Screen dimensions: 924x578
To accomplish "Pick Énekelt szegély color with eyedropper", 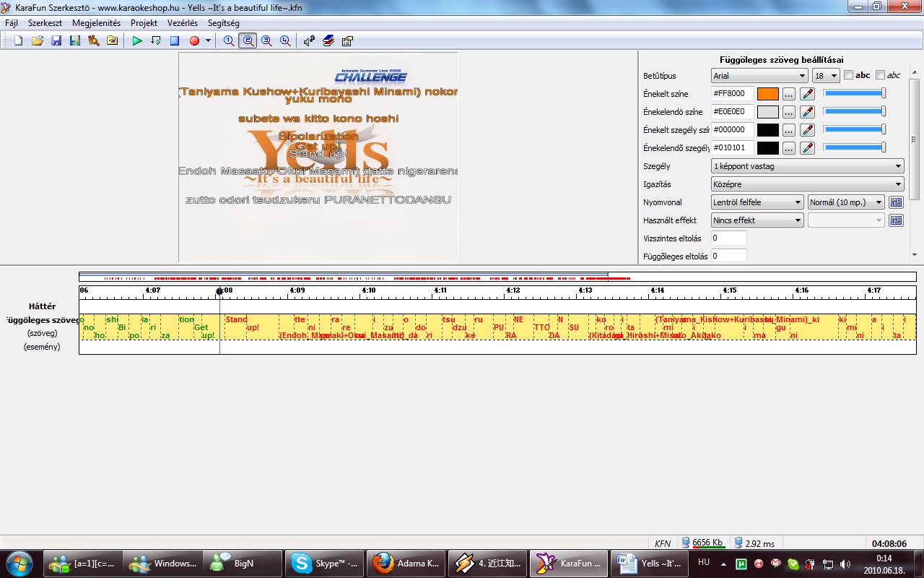I will pyautogui.click(x=807, y=130).
